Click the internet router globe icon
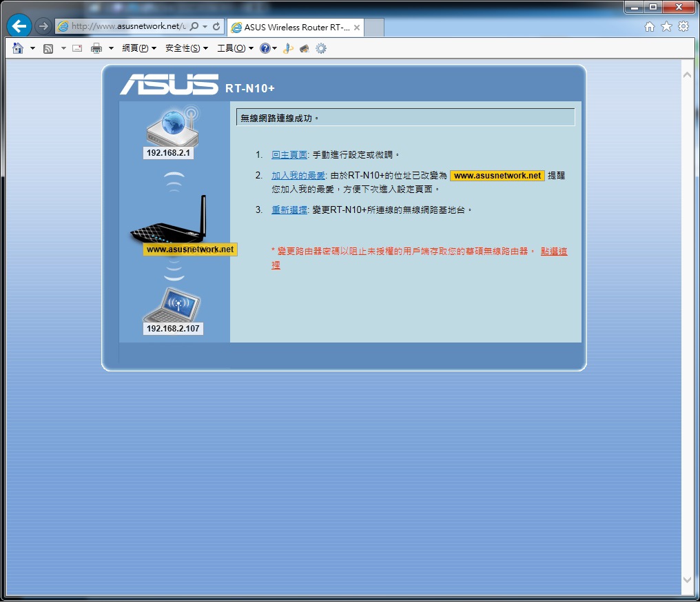 (173, 126)
